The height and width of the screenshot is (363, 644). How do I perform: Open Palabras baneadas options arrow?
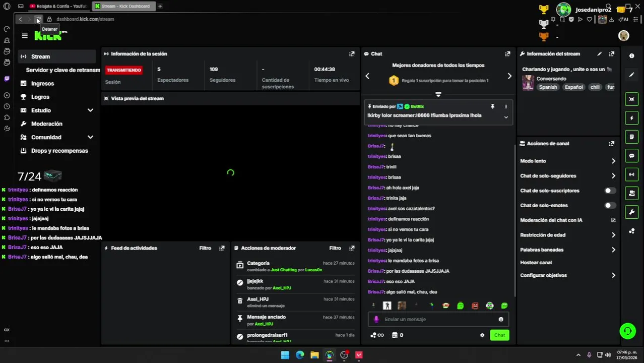coord(613,250)
